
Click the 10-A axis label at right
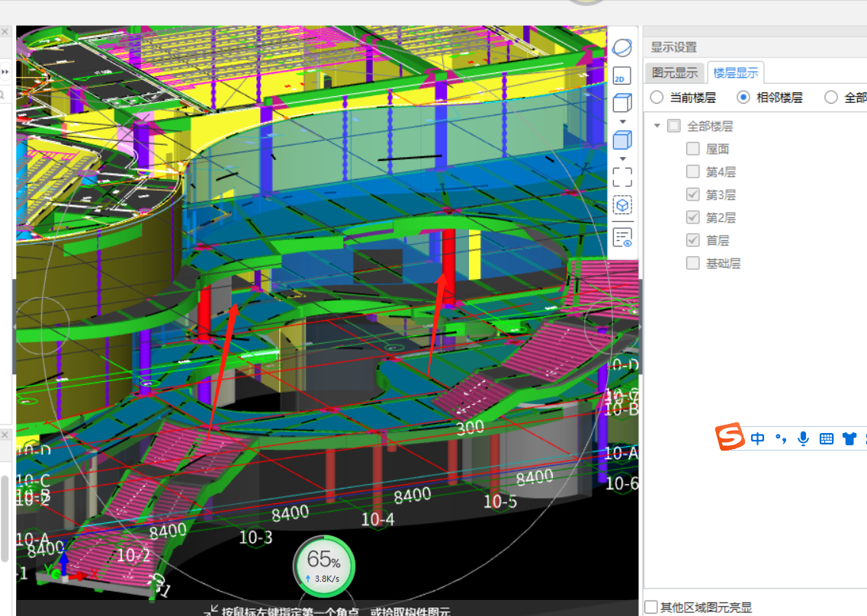pos(621,454)
